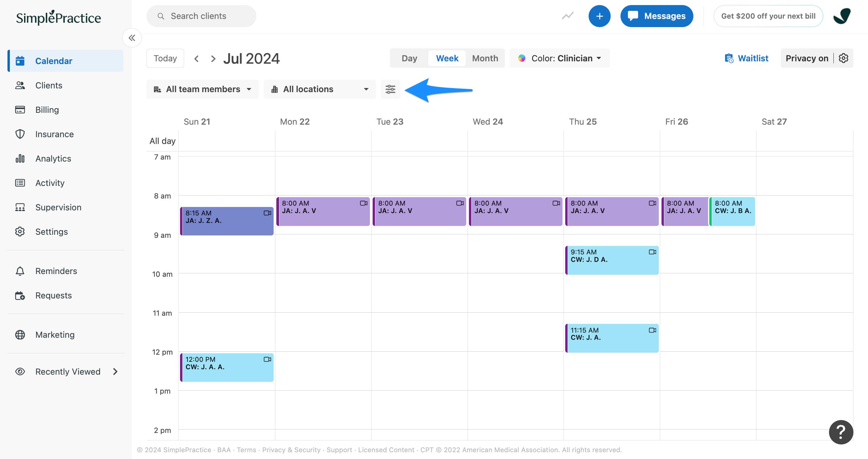Open the Color: Clinician dropdown
The width and height of the screenshot is (868, 459).
pyautogui.click(x=560, y=58)
